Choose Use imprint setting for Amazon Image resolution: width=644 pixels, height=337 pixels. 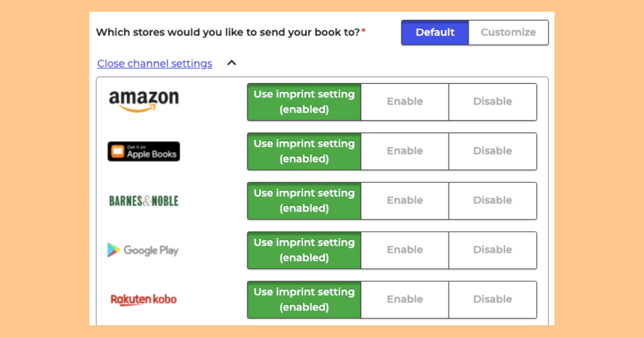pos(304,101)
